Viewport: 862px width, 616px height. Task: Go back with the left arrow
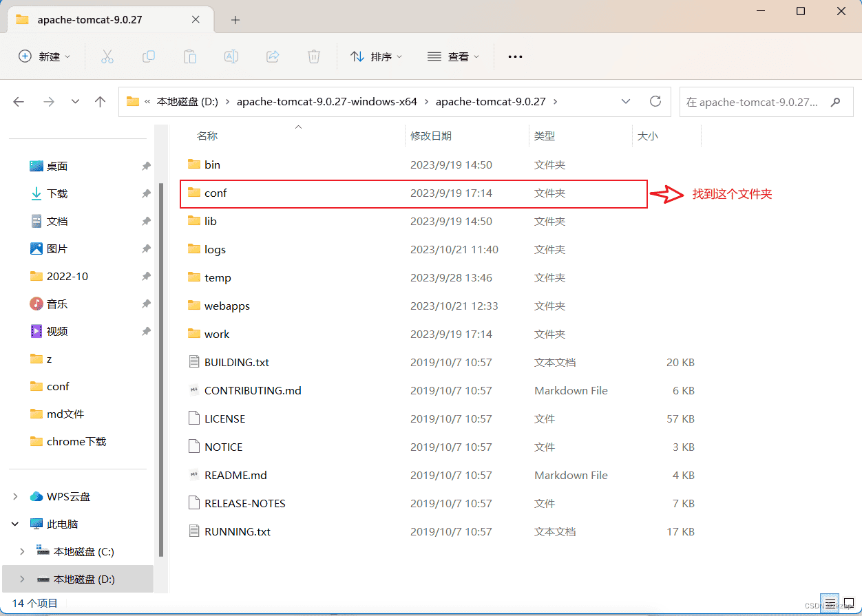(19, 102)
